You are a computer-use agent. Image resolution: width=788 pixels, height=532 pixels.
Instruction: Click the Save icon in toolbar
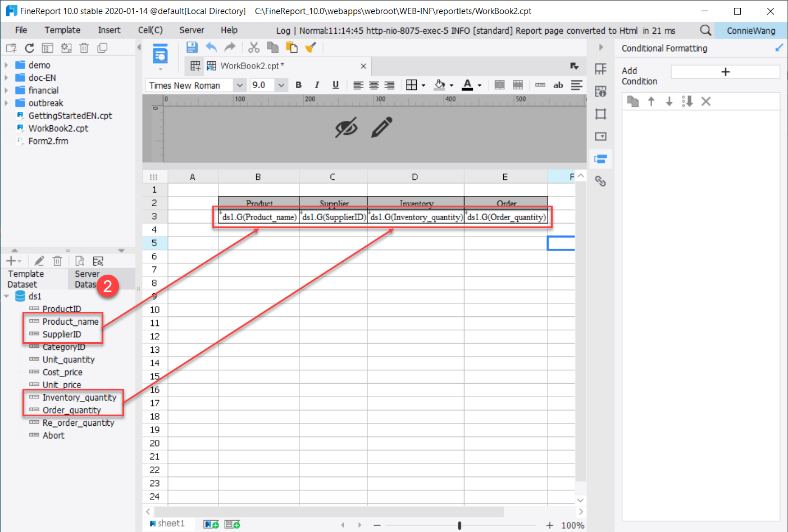[192, 47]
